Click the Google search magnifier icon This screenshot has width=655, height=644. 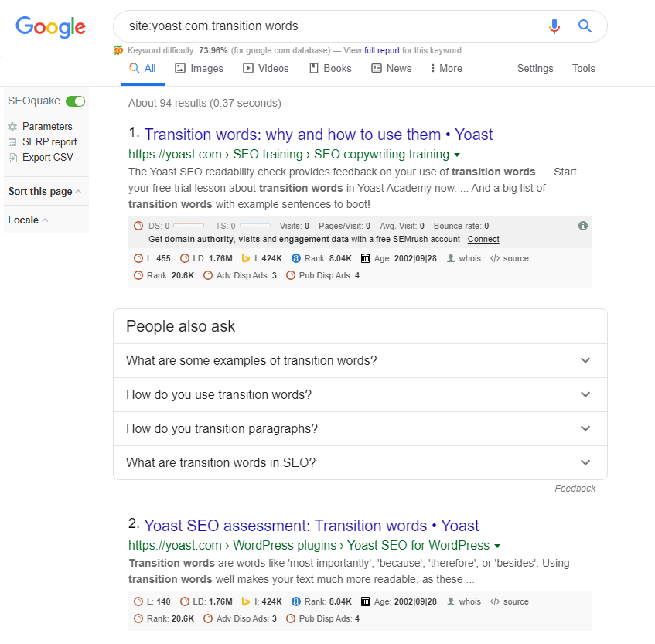click(x=585, y=26)
